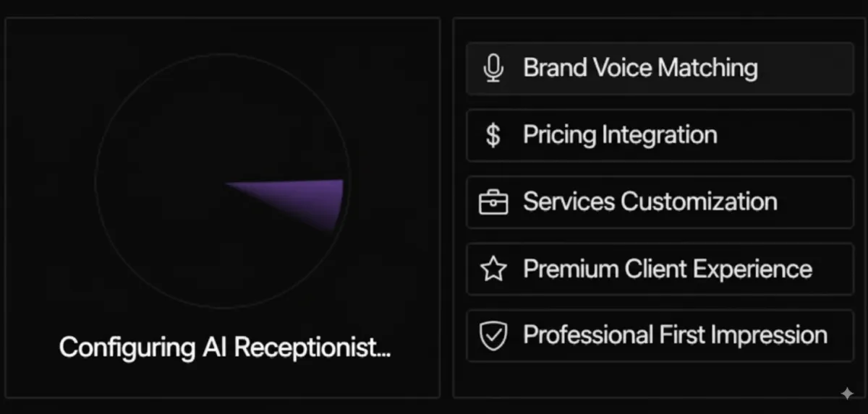The width and height of the screenshot is (868, 414).
Task: Select the Pricing Integration label
Action: pyautogui.click(x=620, y=135)
